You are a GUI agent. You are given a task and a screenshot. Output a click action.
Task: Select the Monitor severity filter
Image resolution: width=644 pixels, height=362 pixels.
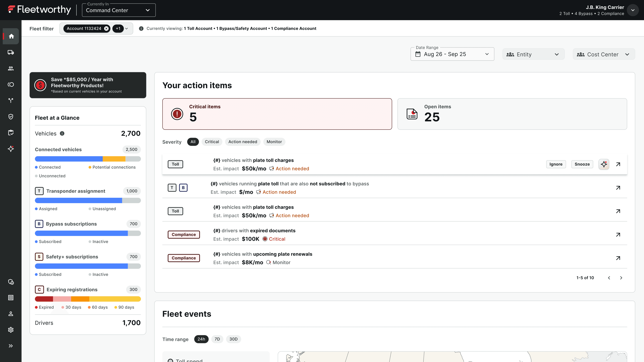(274, 142)
